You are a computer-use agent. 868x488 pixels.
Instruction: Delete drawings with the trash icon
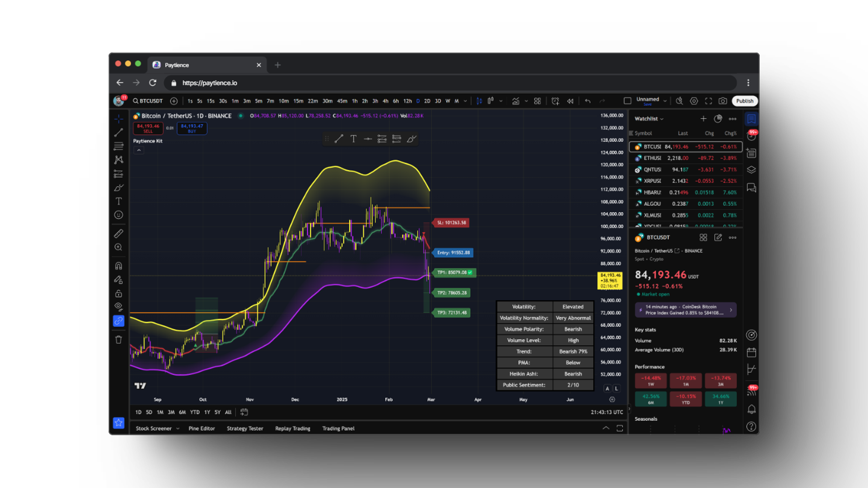click(118, 340)
